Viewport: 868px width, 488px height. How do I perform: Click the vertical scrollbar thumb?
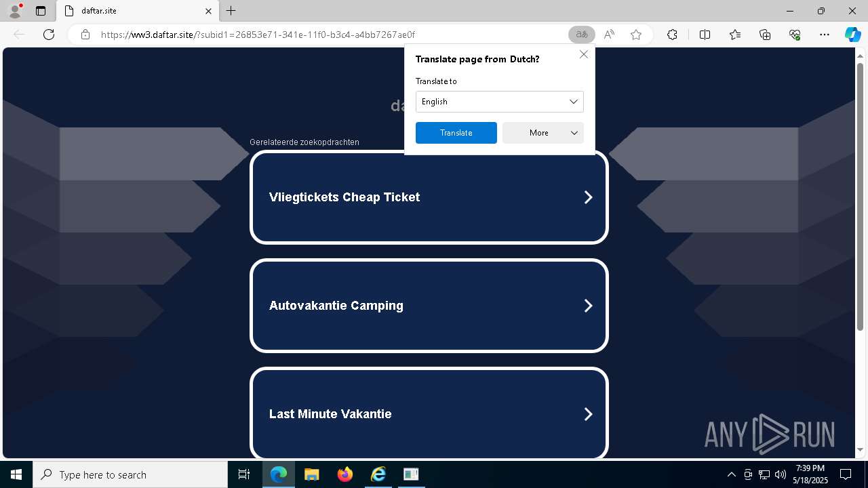point(861,197)
